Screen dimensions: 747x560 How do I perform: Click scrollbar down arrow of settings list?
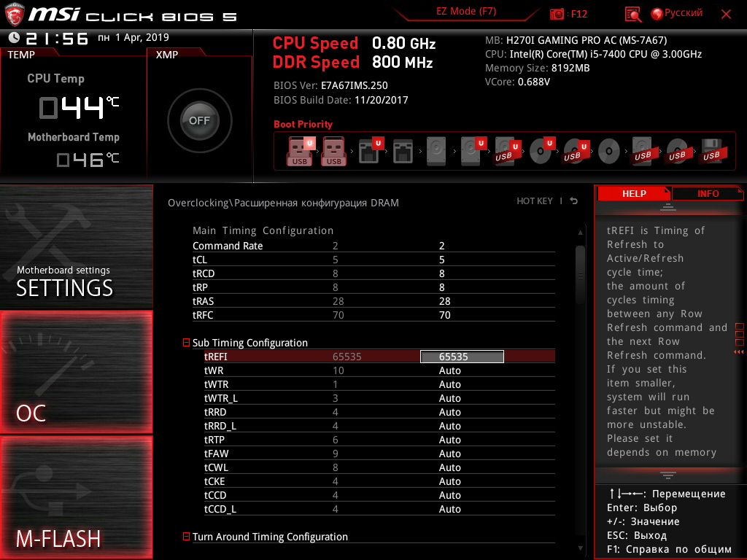580,548
